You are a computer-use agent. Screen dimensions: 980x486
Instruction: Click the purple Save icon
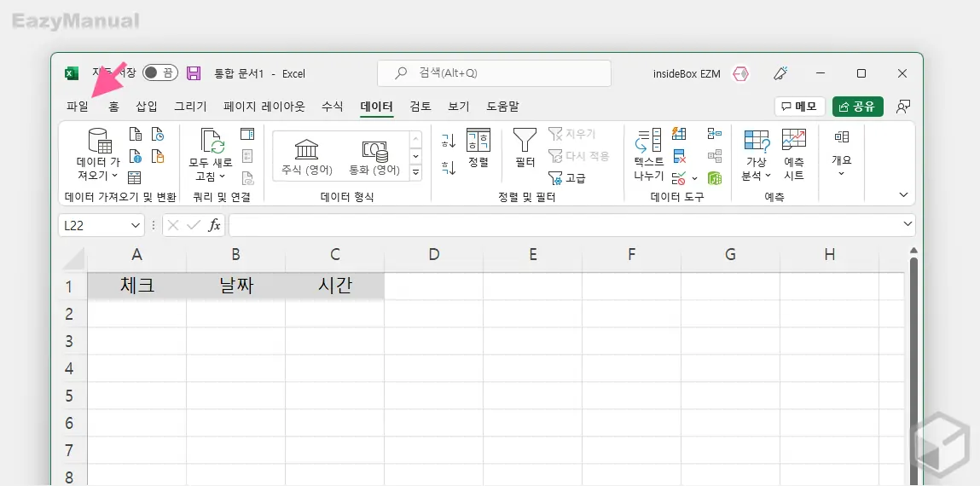(x=194, y=73)
